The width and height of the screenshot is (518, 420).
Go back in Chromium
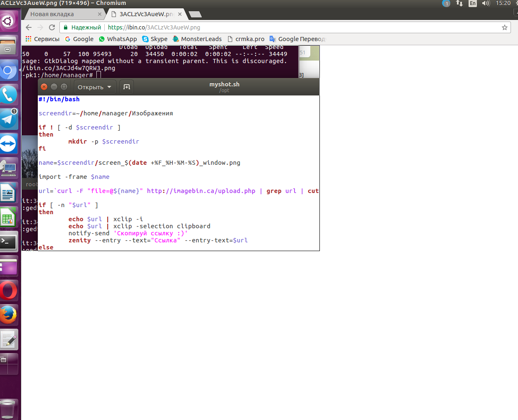click(x=29, y=27)
